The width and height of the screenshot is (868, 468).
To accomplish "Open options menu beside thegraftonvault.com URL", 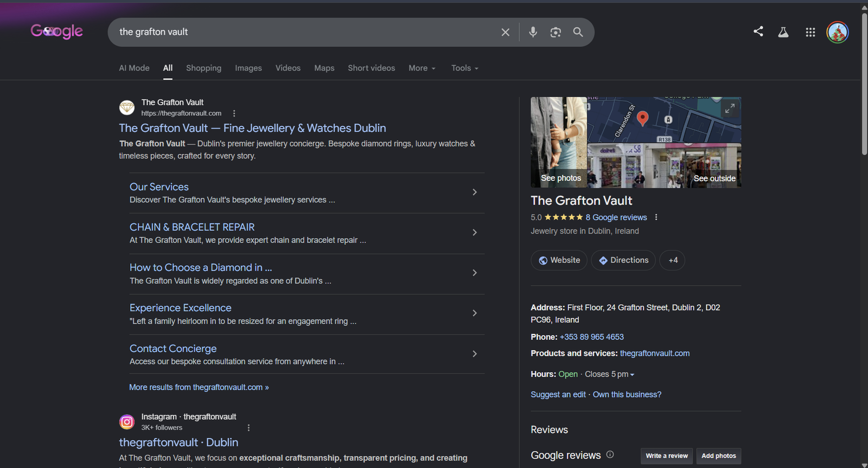I will (234, 113).
